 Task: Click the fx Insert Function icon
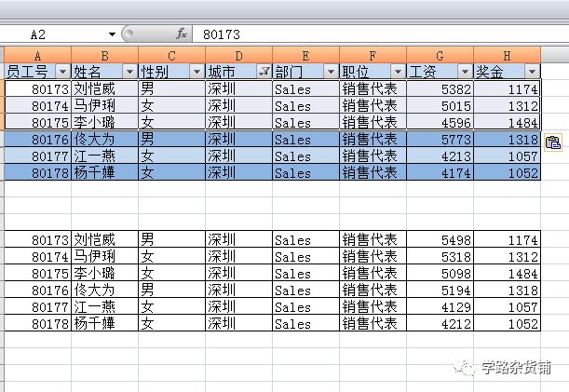pyautogui.click(x=182, y=34)
